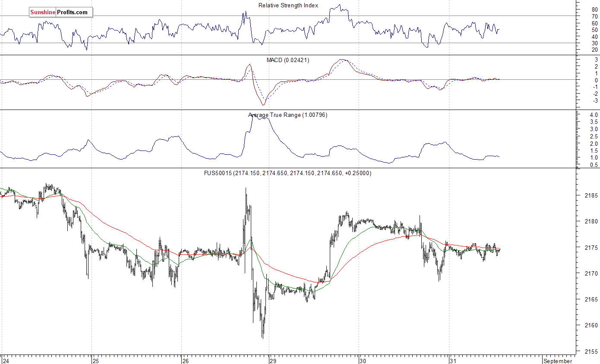Click the 2155 price axis value
The width and height of the screenshot is (600, 364).
tap(591, 351)
